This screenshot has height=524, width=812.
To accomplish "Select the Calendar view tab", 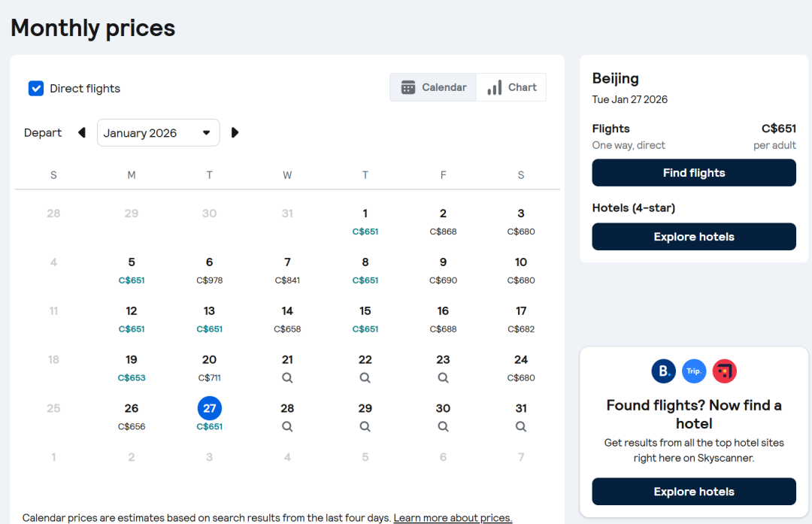I will coord(434,87).
